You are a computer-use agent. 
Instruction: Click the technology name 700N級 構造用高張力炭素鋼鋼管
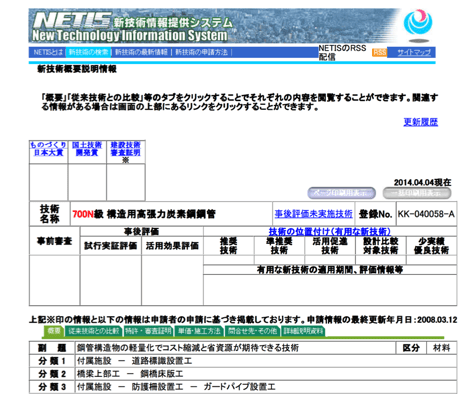[144, 214]
